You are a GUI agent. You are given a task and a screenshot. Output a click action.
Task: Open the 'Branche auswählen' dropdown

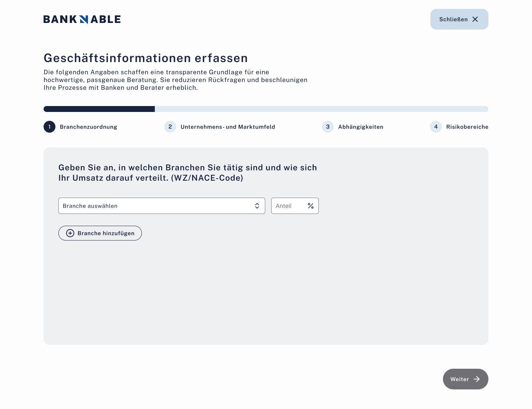click(x=155, y=206)
